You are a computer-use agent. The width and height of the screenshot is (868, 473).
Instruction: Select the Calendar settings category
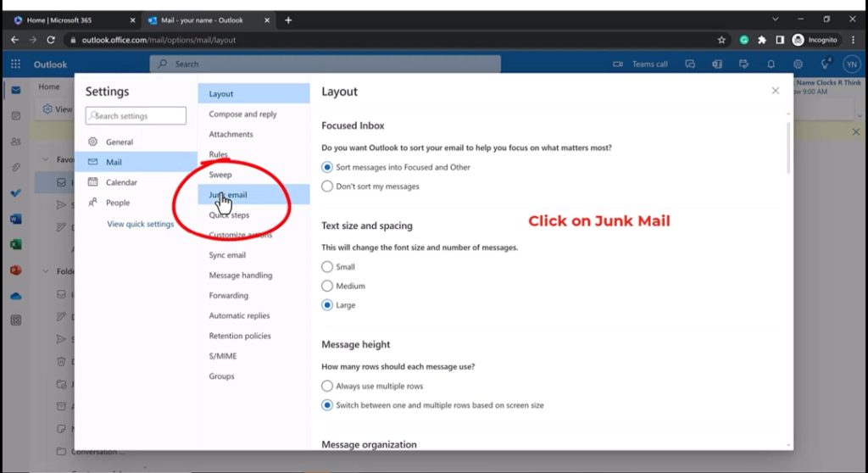coord(121,182)
